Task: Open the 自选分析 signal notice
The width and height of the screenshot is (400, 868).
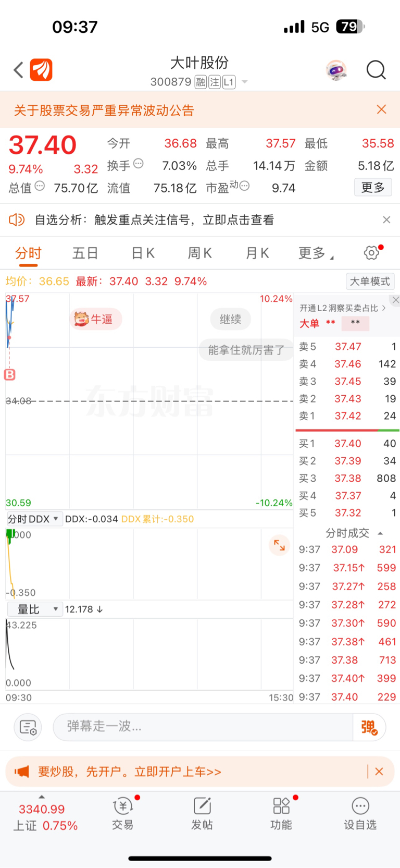Action: pos(154,220)
